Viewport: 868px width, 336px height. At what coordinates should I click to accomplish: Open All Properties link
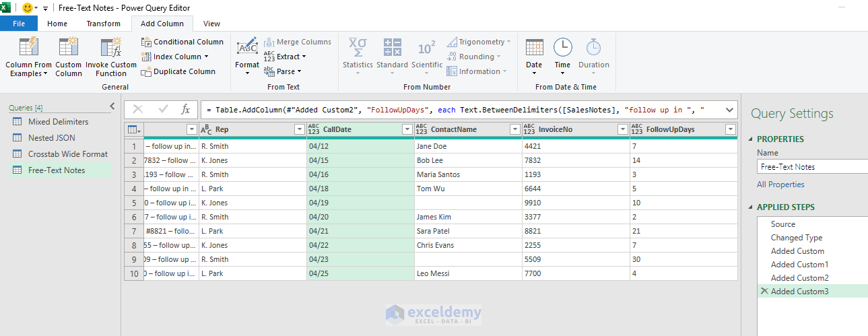[x=780, y=184]
